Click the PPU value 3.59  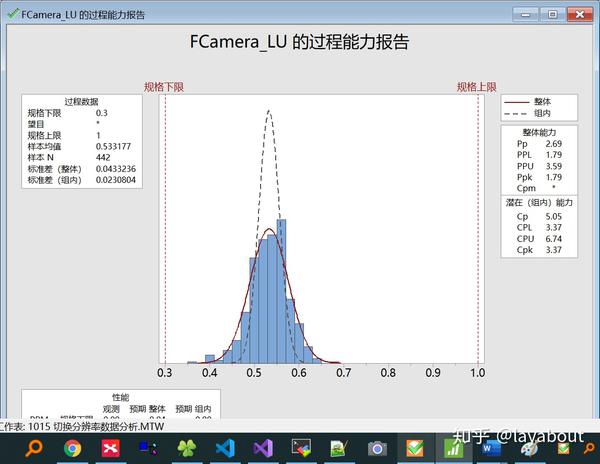pyautogui.click(x=554, y=166)
